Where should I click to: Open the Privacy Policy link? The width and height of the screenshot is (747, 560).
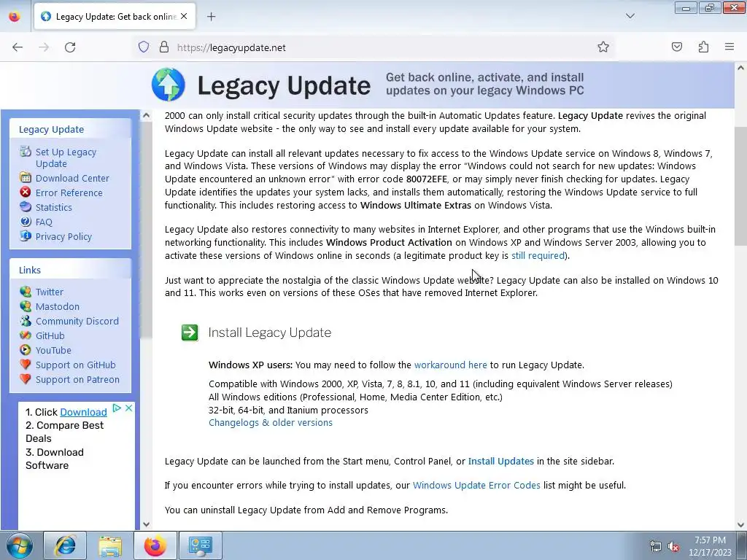coord(64,237)
